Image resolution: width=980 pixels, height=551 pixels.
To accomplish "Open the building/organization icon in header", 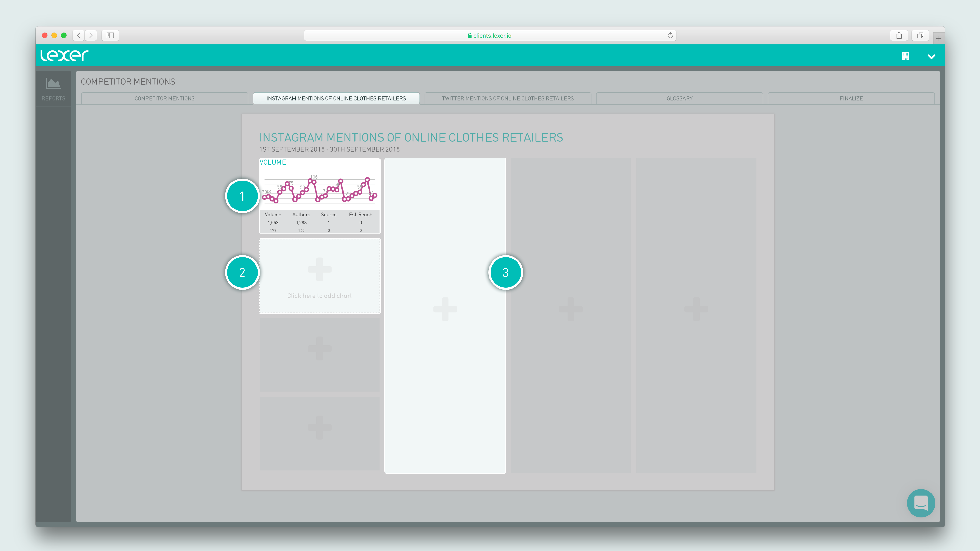I will (x=905, y=56).
